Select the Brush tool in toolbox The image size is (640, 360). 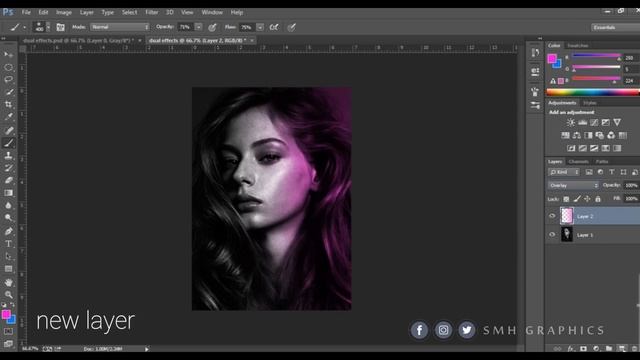click(x=8, y=143)
